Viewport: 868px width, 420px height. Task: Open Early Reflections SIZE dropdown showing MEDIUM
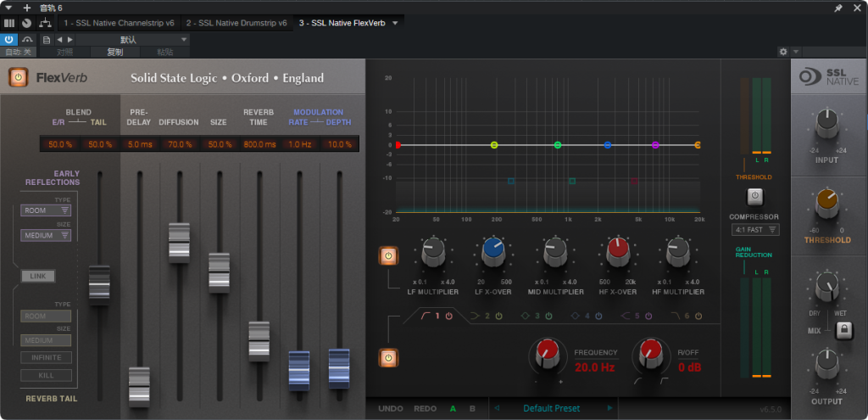[x=46, y=235]
